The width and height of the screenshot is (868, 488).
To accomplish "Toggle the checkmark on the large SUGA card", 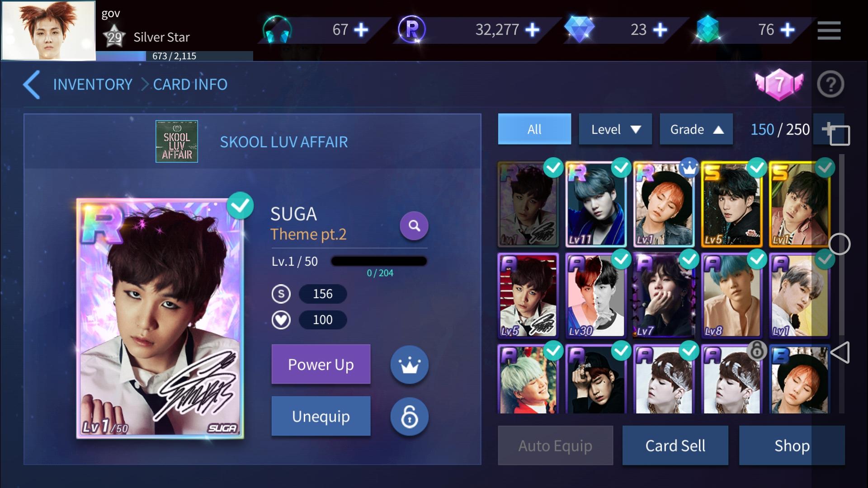I will tap(240, 206).
